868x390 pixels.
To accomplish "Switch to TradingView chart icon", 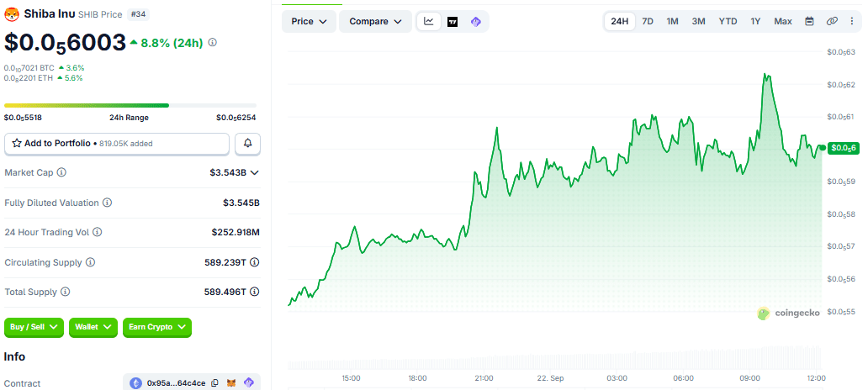I will click(453, 22).
